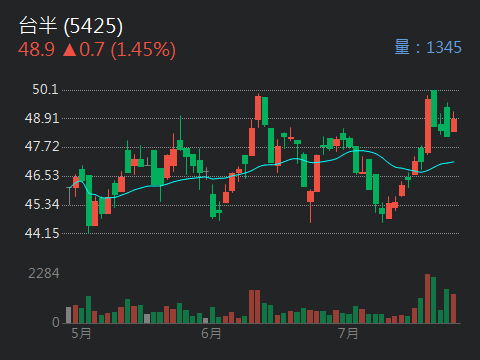Click the tallest green candlestick touching 50.1
Screen dimensions: 480x360
pos(434,109)
